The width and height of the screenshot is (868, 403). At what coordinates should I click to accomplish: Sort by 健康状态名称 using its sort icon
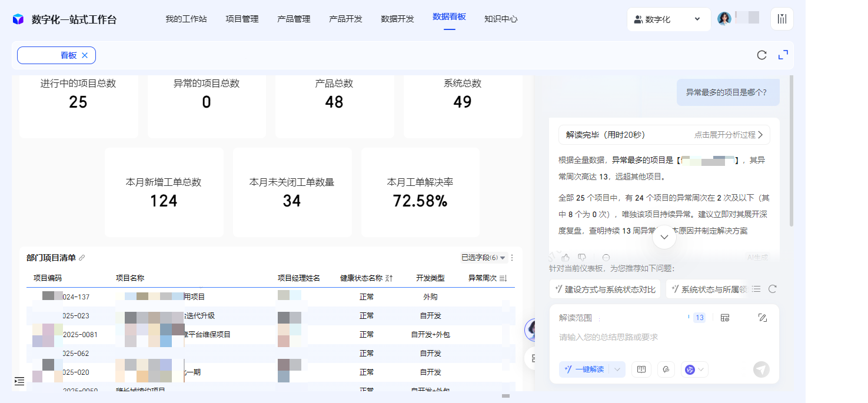tap(389, 278)
